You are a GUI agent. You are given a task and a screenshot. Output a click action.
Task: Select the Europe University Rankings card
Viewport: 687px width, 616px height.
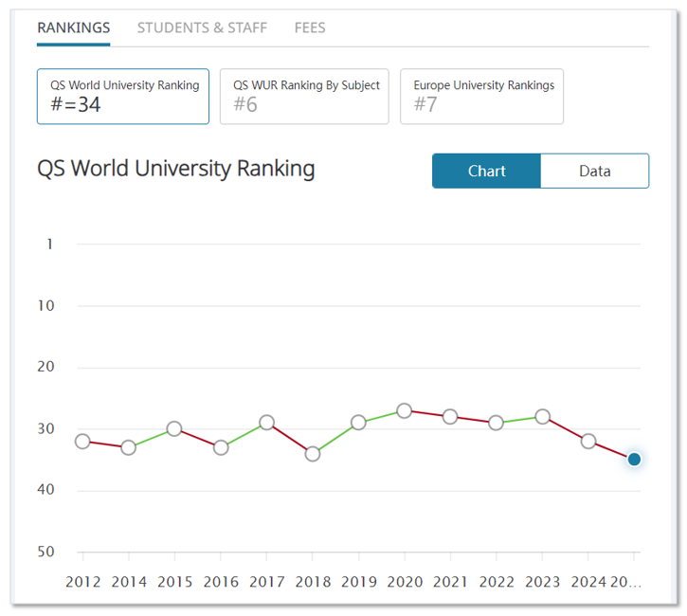[x=481, y=97]
